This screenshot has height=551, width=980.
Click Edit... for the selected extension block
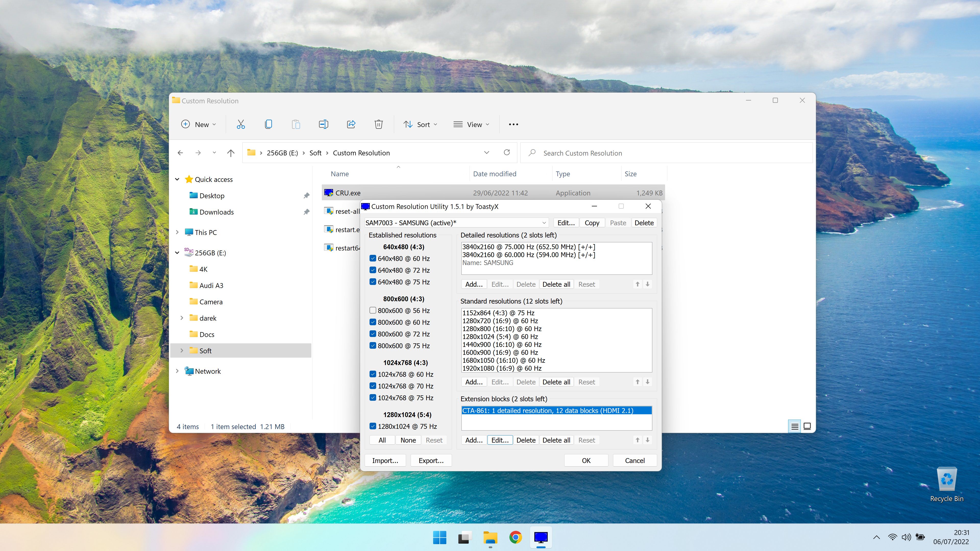pyautogui.click(x=499, y=440)
